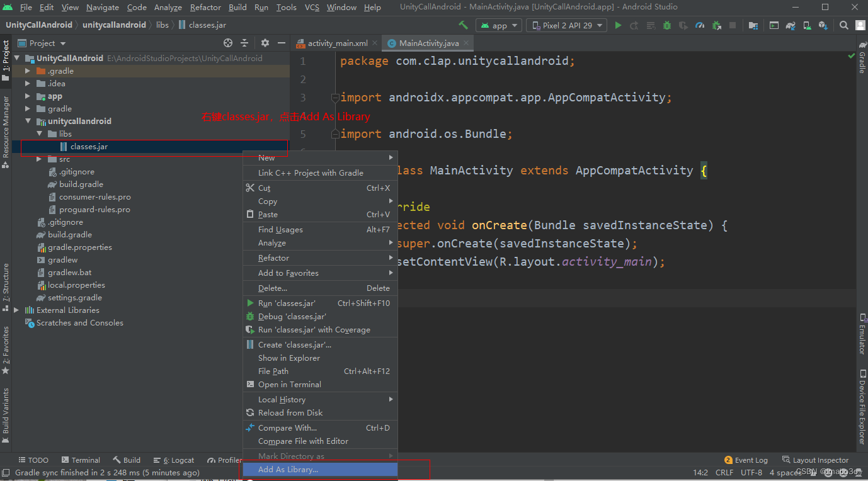Image resolution: width=868 pixels, height=481 pixels.
Task: Click the Apply Changes and Restart Activity icon
Action: [634, 25]
